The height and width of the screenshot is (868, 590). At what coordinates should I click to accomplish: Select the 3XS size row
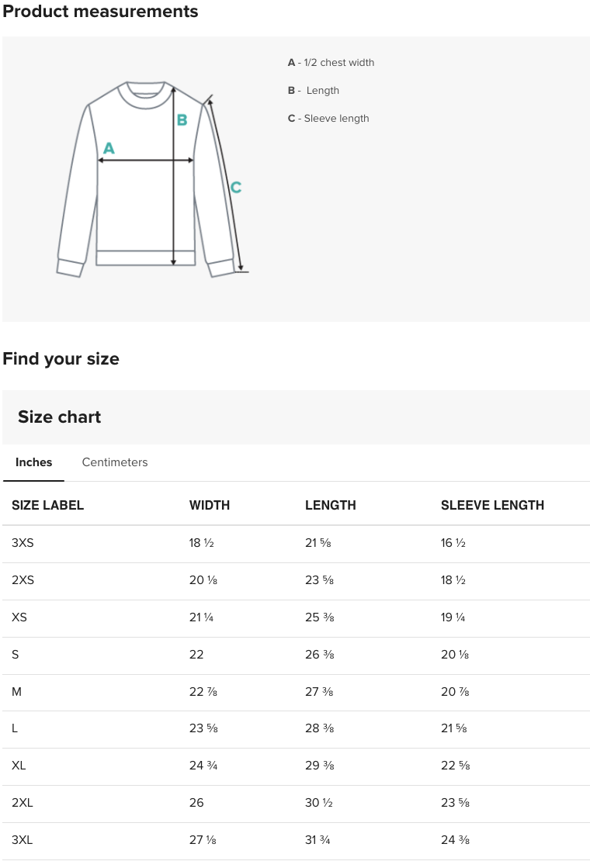pyautogui.click(x=23, y=543)
